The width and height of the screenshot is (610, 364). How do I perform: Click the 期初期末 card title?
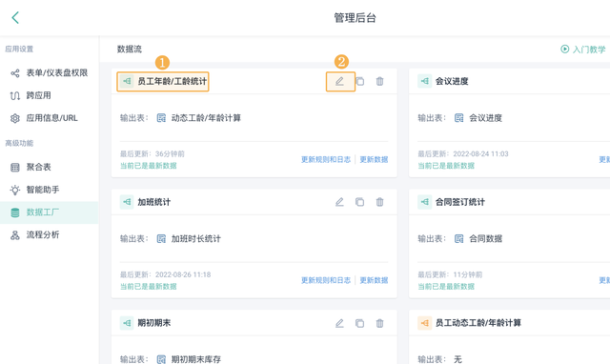click(154, 323)
